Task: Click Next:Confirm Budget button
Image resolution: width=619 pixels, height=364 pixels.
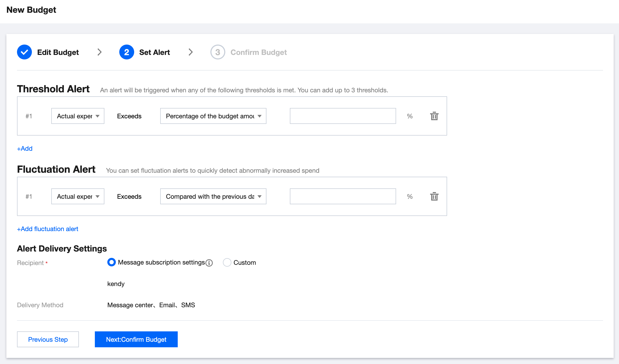Action: [x=136, y=339]
